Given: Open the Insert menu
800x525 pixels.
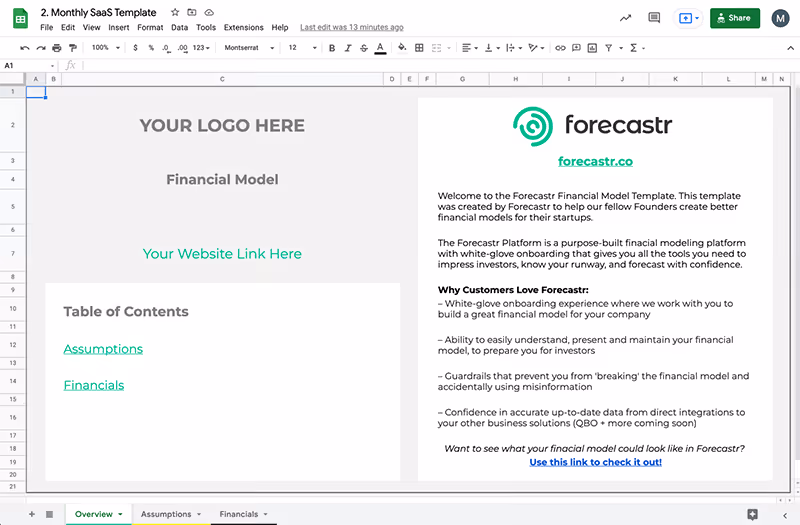Looking at the screenshot, I should [119, 28].
